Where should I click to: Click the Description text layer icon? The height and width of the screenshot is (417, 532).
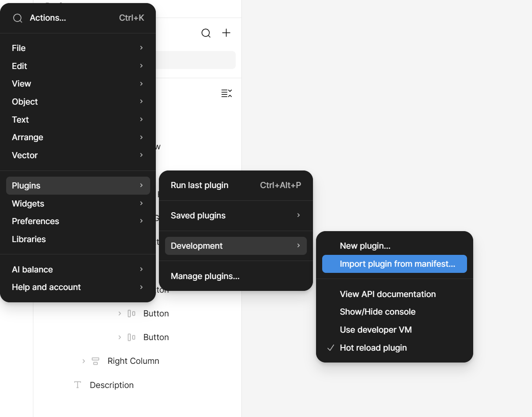(78, 385)
